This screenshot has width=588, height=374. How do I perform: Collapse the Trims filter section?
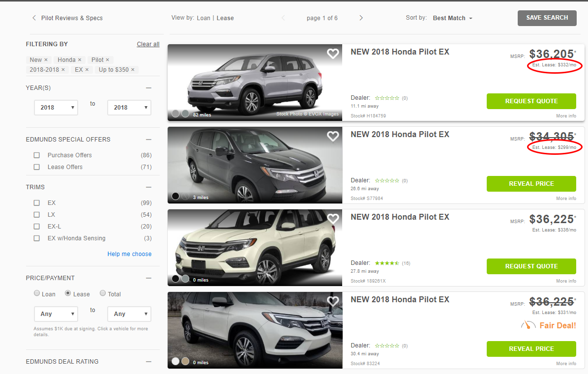tap(148, 187)
